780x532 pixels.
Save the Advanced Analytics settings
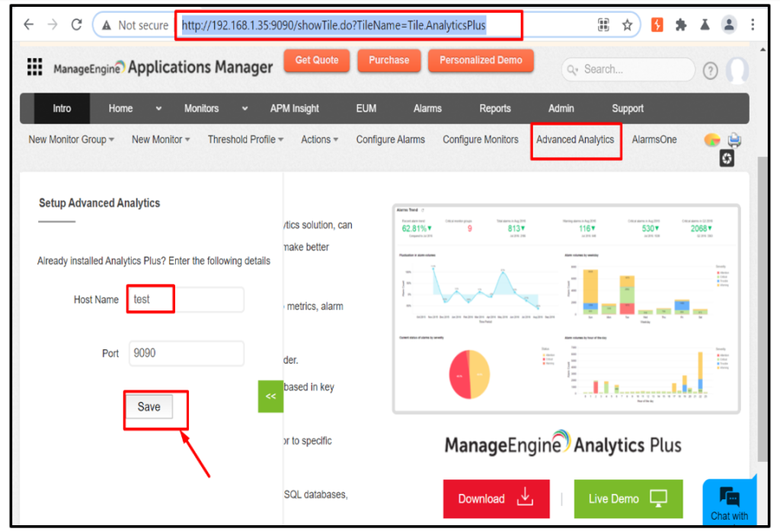149,406
